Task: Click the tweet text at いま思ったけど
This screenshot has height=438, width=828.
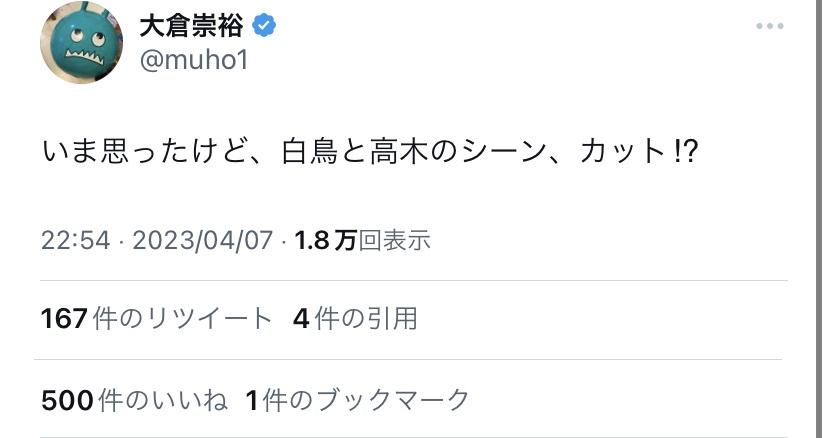Action: pyautogui.click(x=135, y=152)
